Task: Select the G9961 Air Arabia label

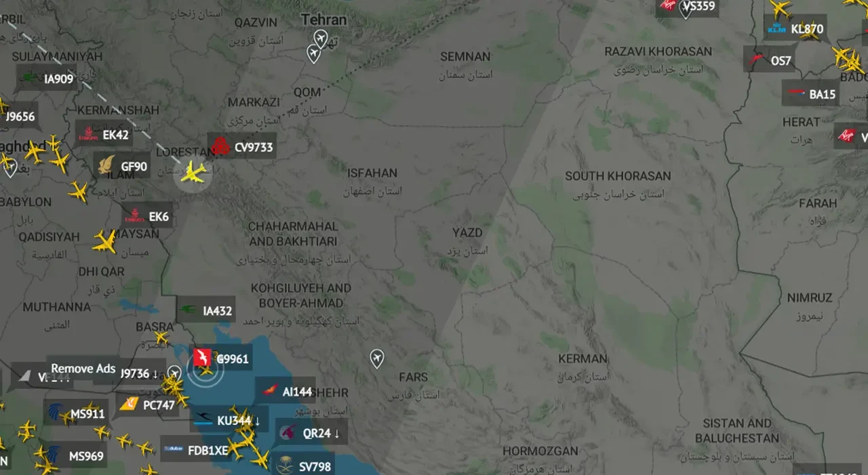Action: point(222,358)
